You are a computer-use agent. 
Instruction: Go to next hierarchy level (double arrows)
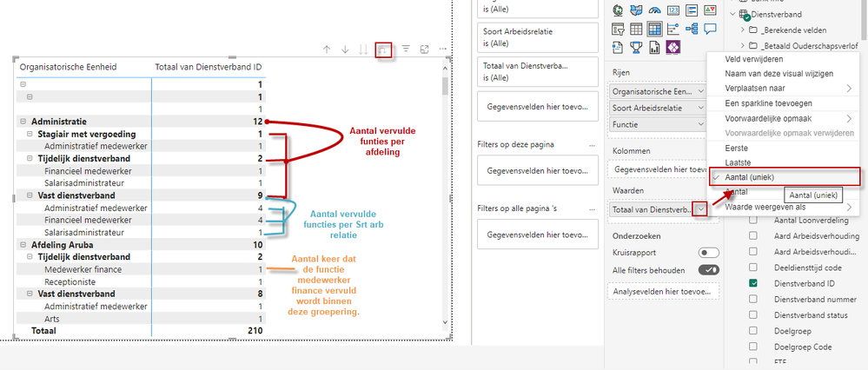363,50
